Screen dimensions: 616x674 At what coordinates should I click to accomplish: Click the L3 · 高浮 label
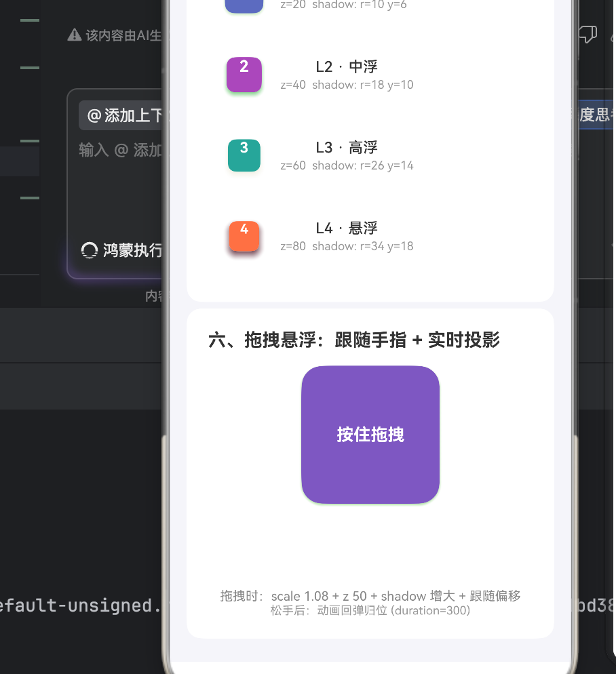coord(347,147)
